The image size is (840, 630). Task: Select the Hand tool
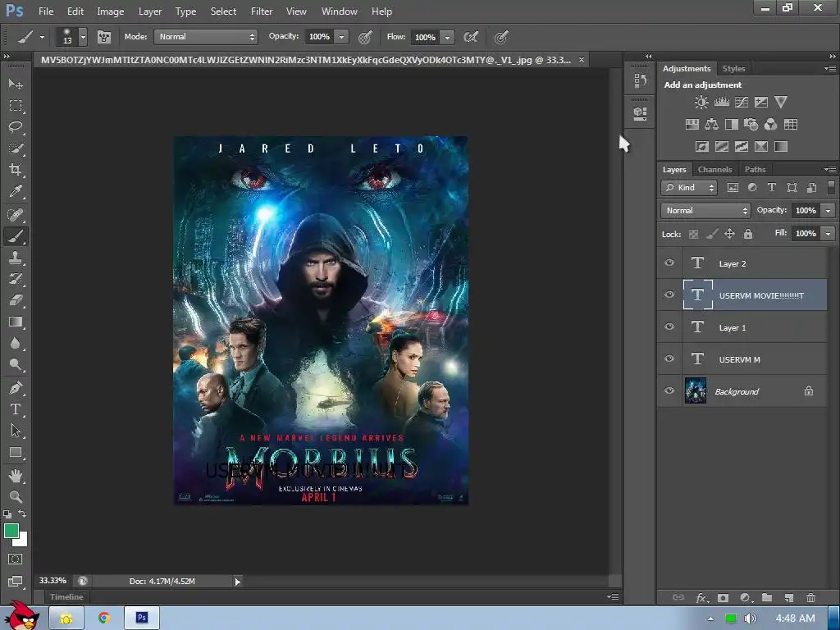16,475
